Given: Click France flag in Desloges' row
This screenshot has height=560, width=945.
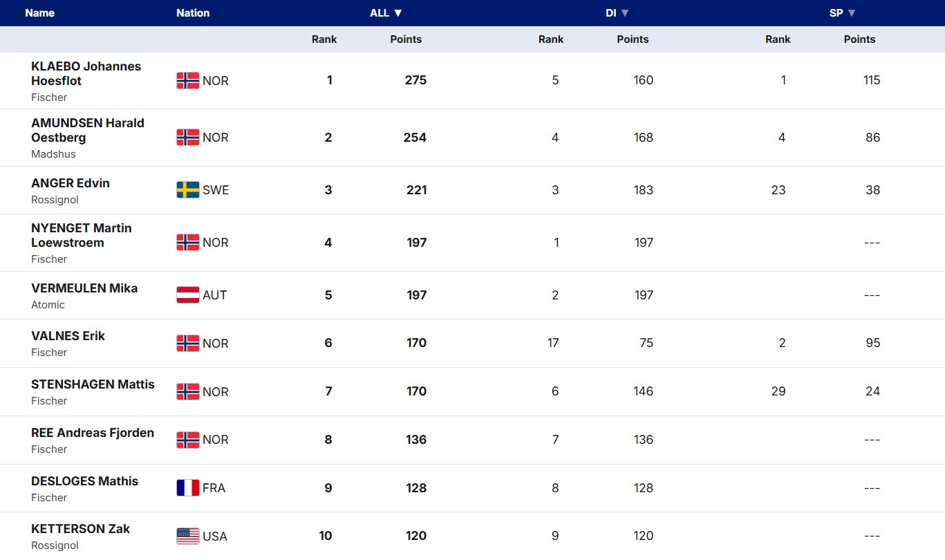Looking at the screenshot, I should click(188, 488).
